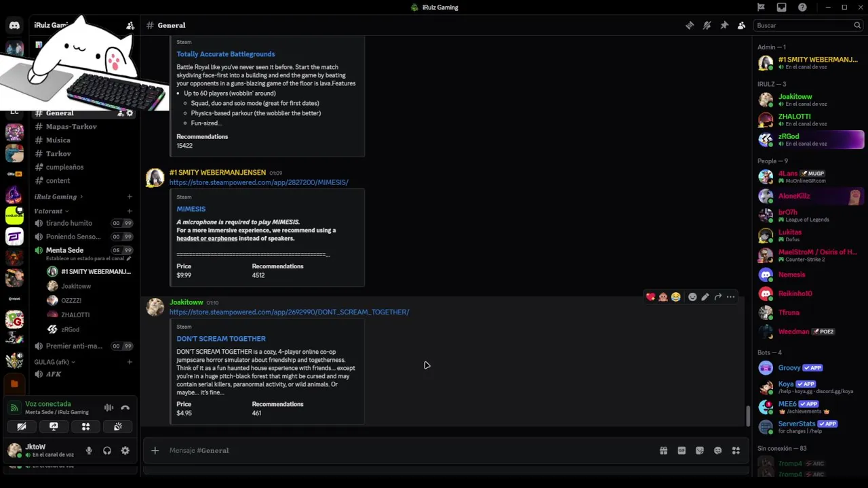Open the inbox icon in title bar
The height and width of the screenshot is (488, 868).
tap(782, 7)
